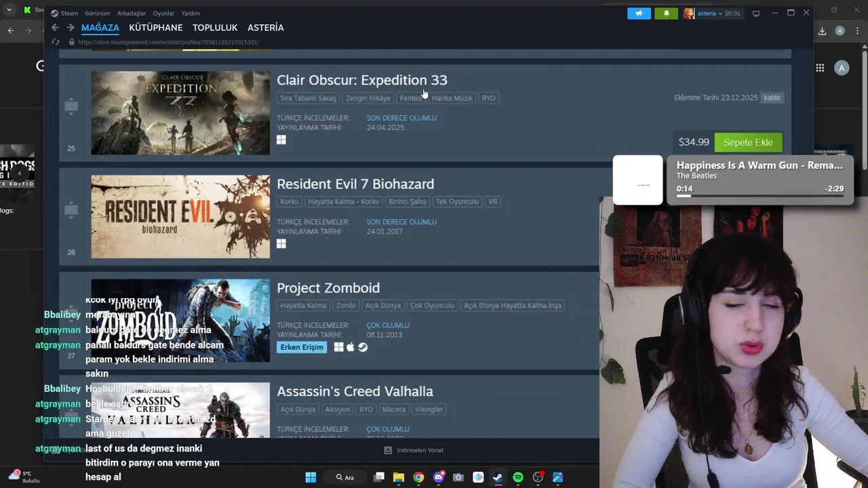Open the Oyunlar menu
The height and width of the screenshot is (488, 868).
point(163,13)
